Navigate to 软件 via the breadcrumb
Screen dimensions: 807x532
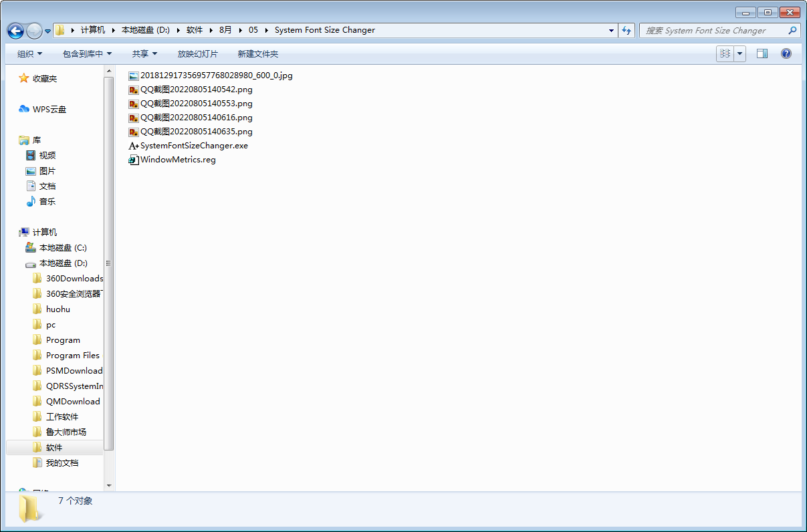pyautogui.click(x=195, y=30)
